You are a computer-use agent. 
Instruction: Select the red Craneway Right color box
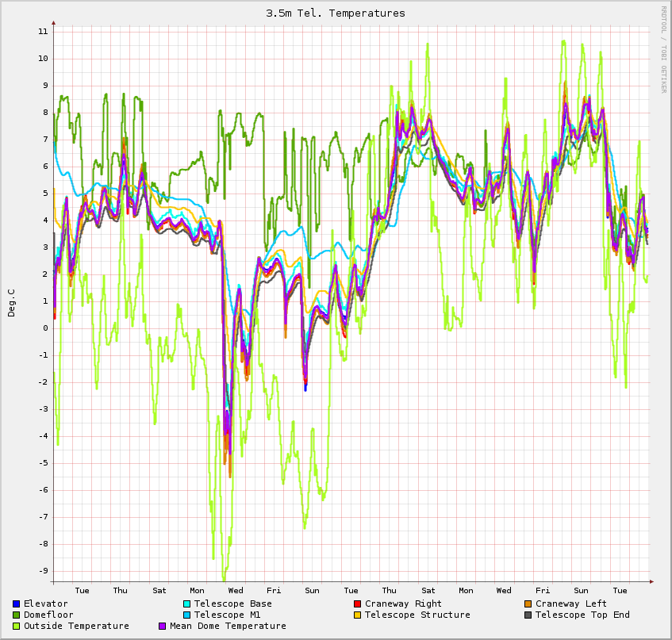357,604
